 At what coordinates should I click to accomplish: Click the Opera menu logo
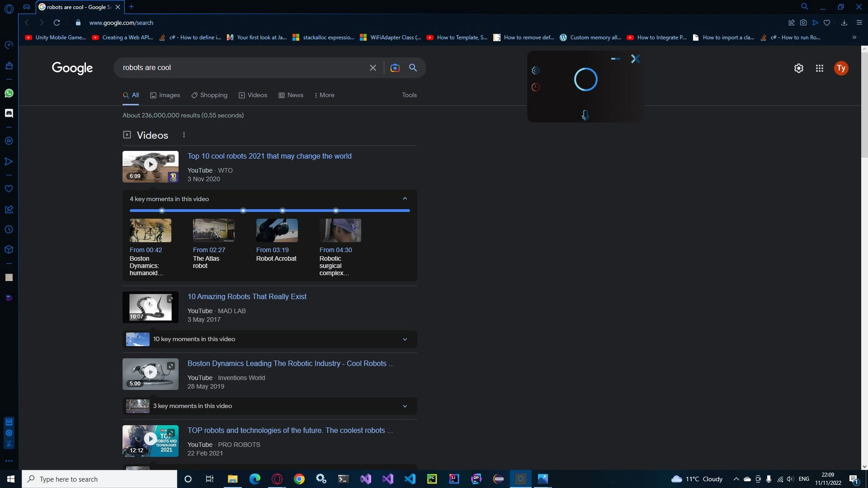9,8
